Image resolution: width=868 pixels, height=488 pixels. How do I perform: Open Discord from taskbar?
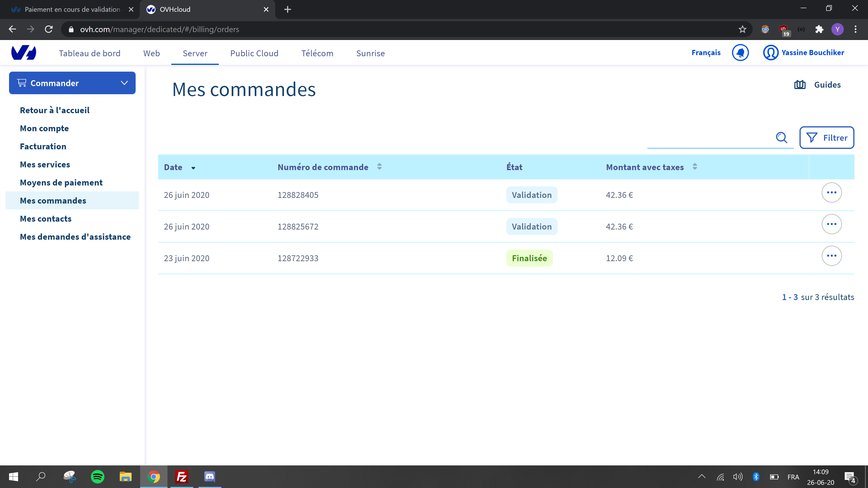click(x=210, y=476)
